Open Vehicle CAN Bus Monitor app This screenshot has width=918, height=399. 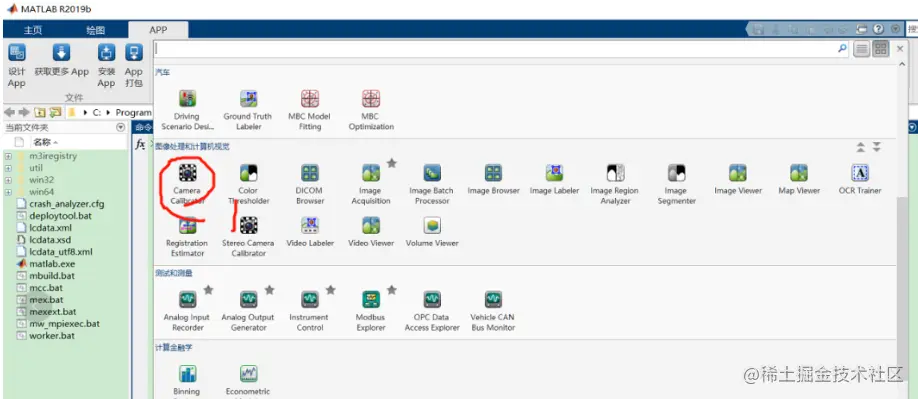(x=493, y=310)
